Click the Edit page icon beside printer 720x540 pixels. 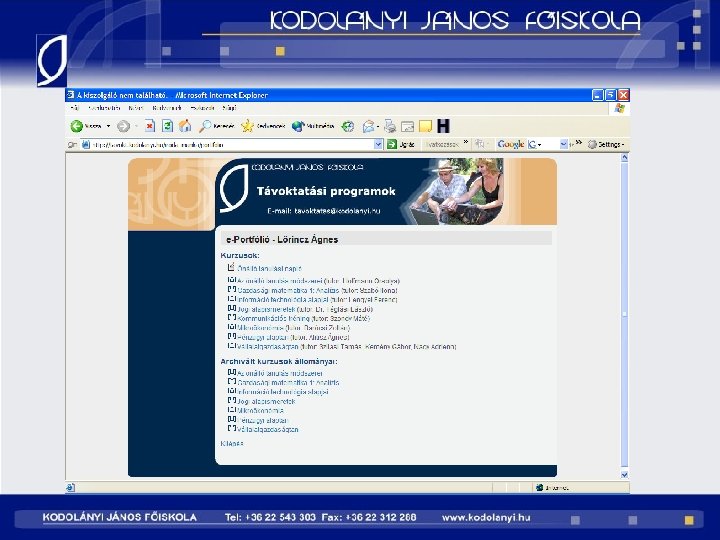(x=407, y=126)
